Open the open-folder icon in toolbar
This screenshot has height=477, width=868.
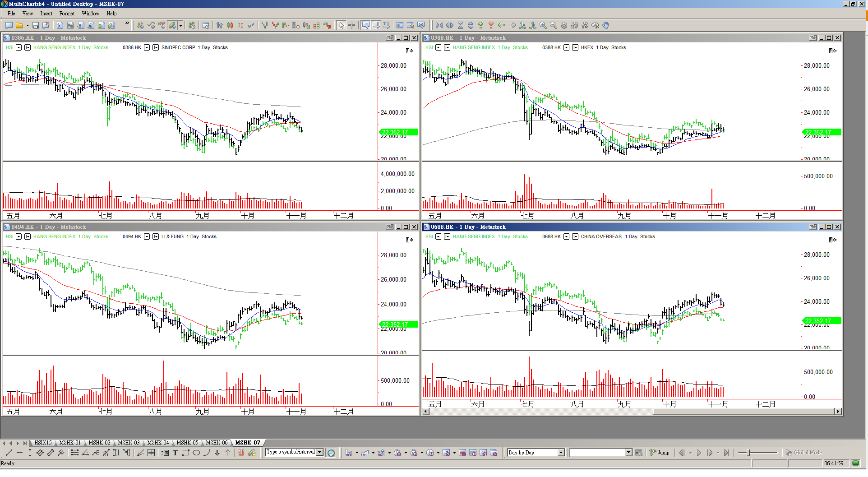(19, 25)
